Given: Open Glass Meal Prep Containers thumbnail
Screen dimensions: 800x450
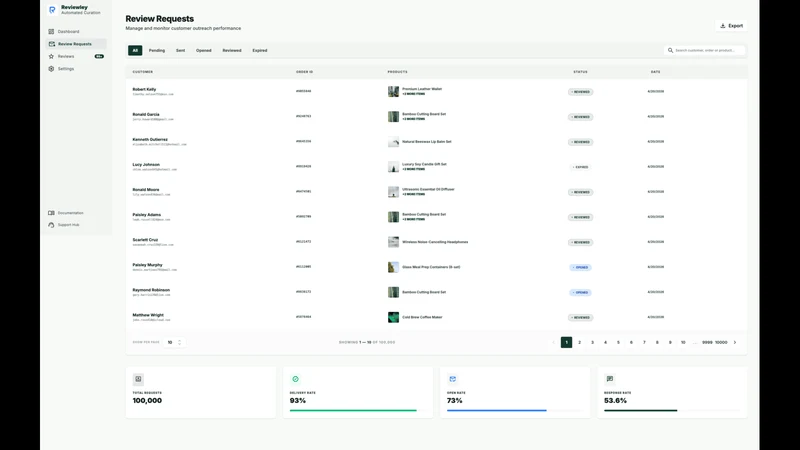Looking at the screenshot, I should point(393,267).
